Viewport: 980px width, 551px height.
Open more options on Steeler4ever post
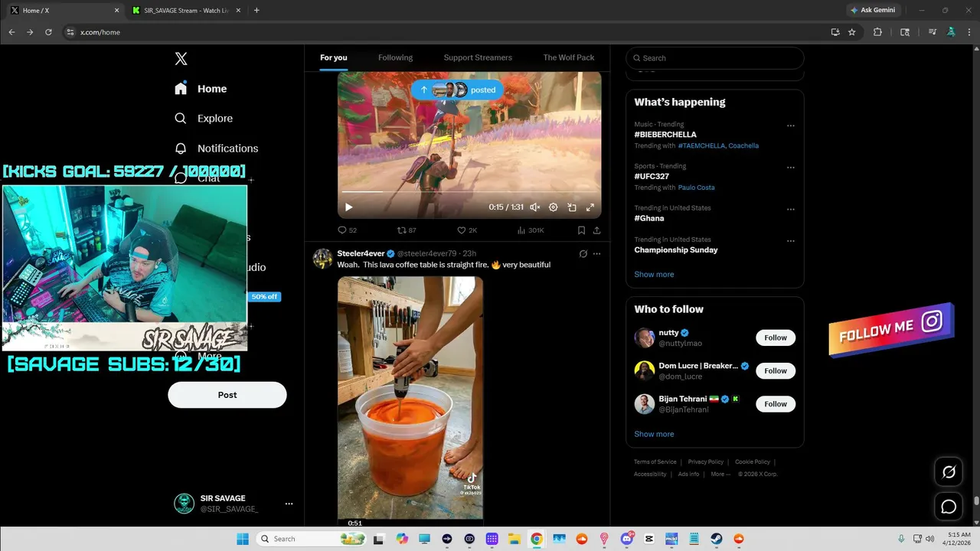point(597,253)
